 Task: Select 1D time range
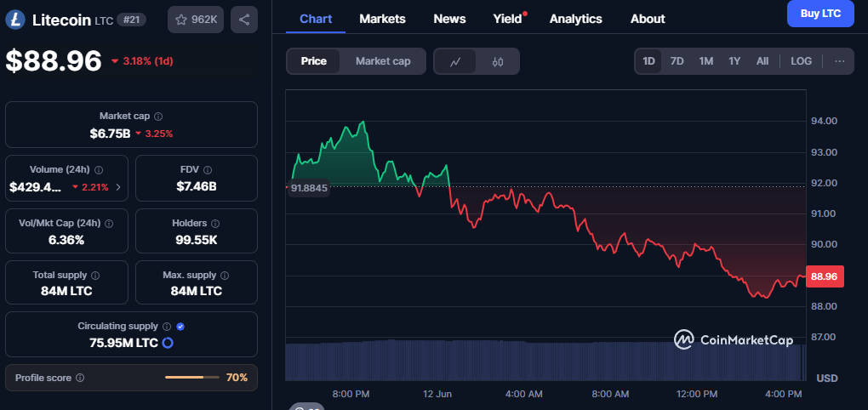point(648,61)
